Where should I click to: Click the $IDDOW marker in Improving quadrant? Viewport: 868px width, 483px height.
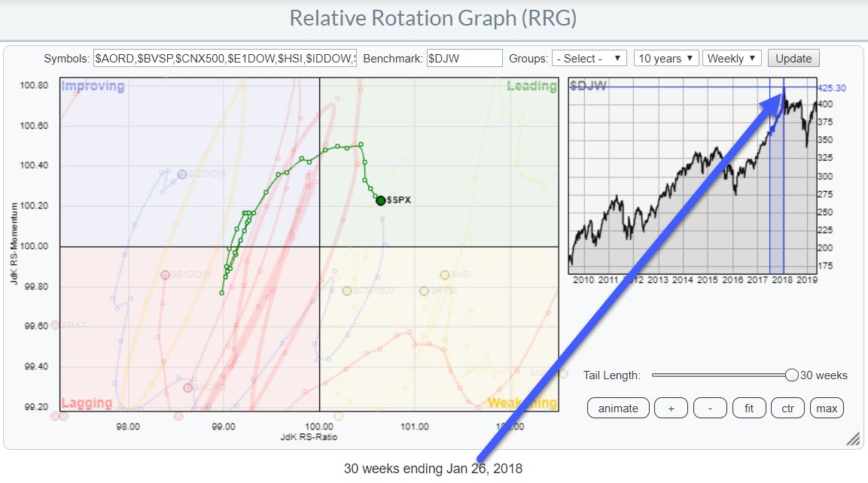(181, 174)
